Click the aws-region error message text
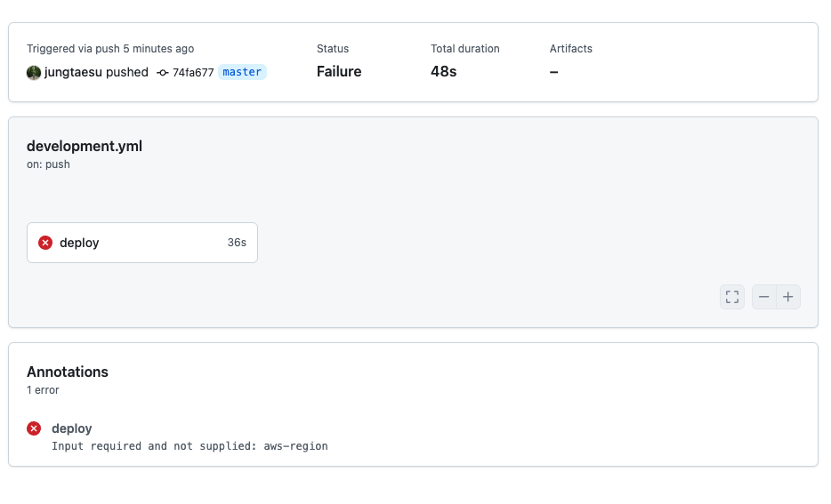 tap(190, 446)
